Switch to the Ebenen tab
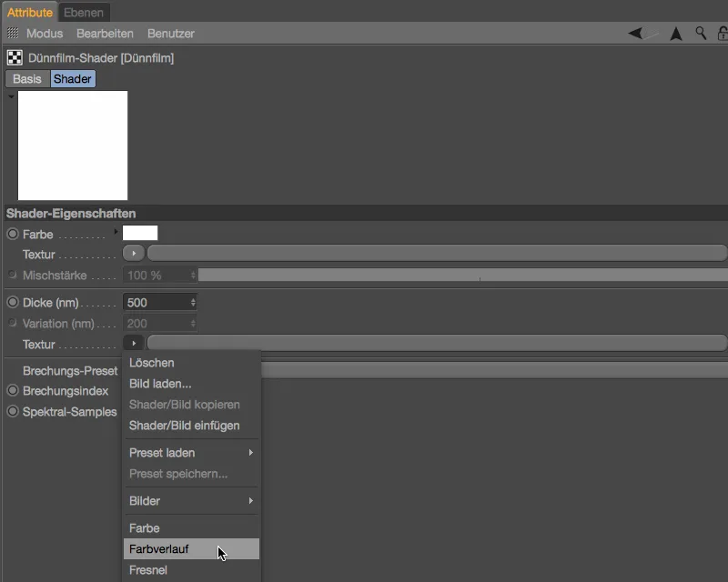728x582 pixels. pos(84,13)
